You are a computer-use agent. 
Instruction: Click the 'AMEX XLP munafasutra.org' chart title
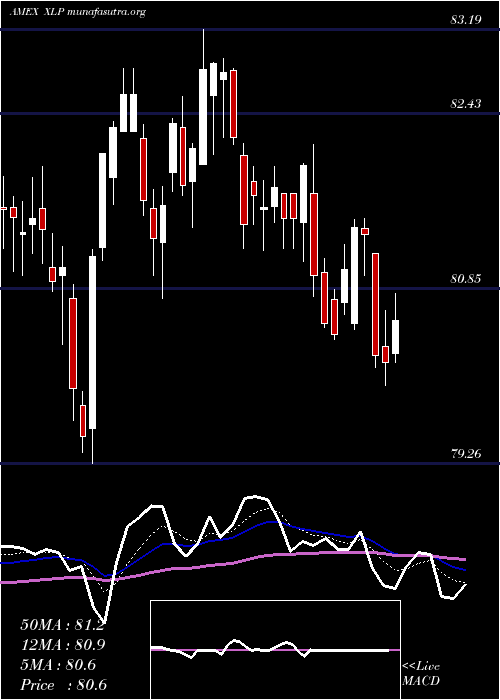coord(77,12)
